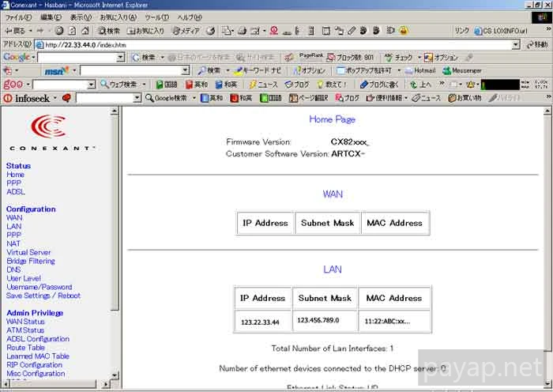
Task: Click the 移動 (Go) button
Action: pyautogui.click(x=537, y=45)
